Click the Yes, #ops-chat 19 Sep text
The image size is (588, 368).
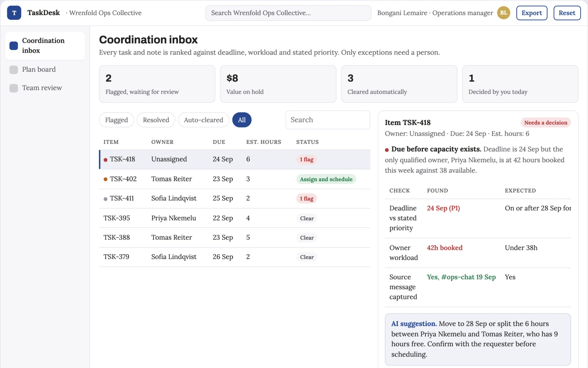point(461,277)
